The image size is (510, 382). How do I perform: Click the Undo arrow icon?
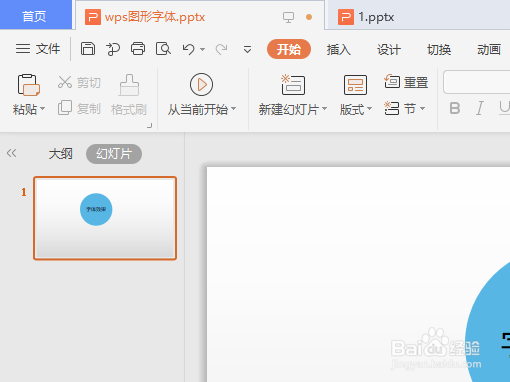(188, 49)
